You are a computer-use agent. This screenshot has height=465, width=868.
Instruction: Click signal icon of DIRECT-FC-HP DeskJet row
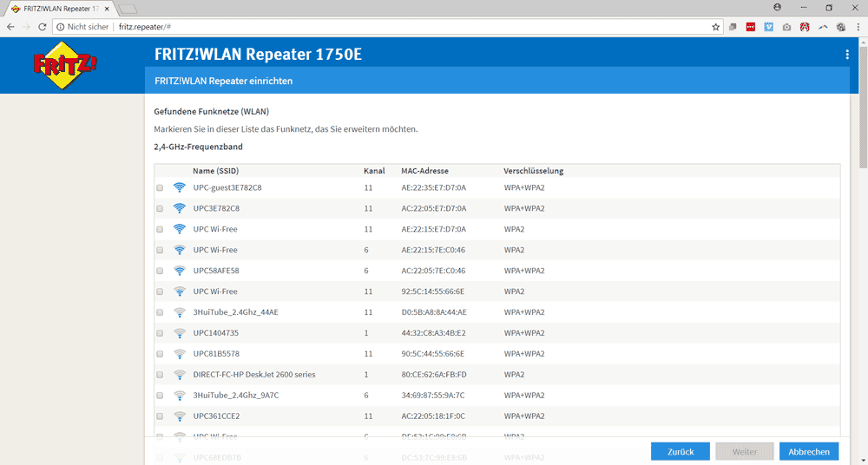pyautogui.click(x=179, y=374)
